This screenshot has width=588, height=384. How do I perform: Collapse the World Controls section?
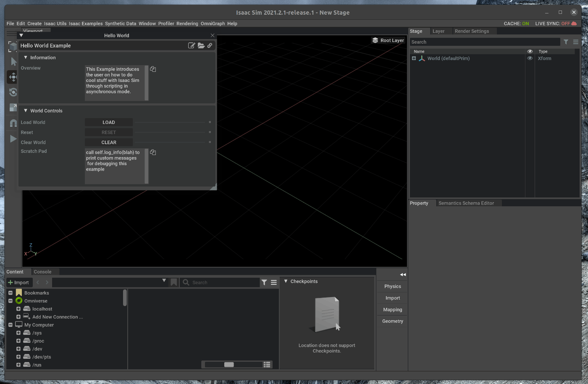coord(26,110)
